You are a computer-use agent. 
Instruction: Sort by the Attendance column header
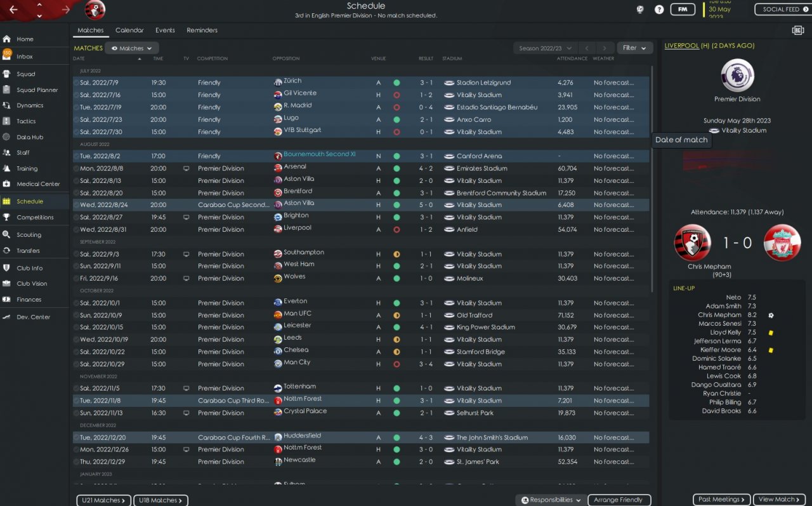(572, 58)
